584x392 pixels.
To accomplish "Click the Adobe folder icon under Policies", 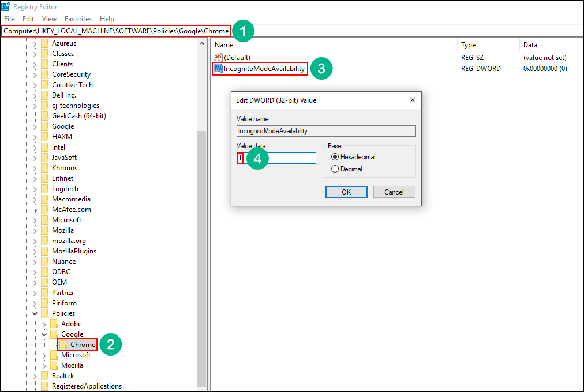I will coord(54,324).
